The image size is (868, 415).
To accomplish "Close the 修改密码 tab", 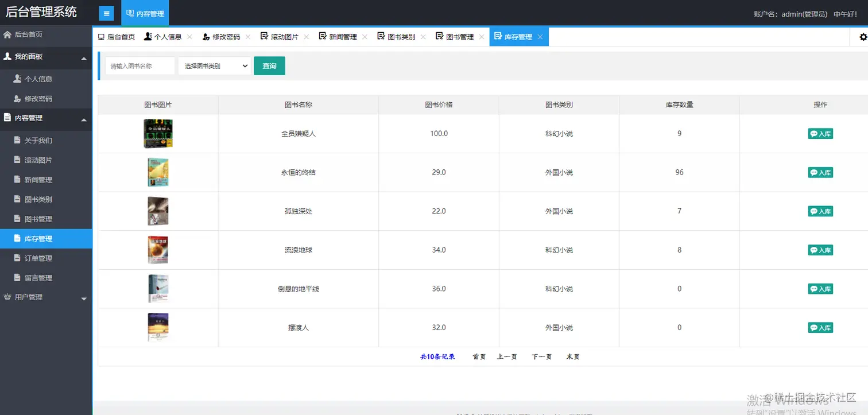I will (x=248, y=37).
